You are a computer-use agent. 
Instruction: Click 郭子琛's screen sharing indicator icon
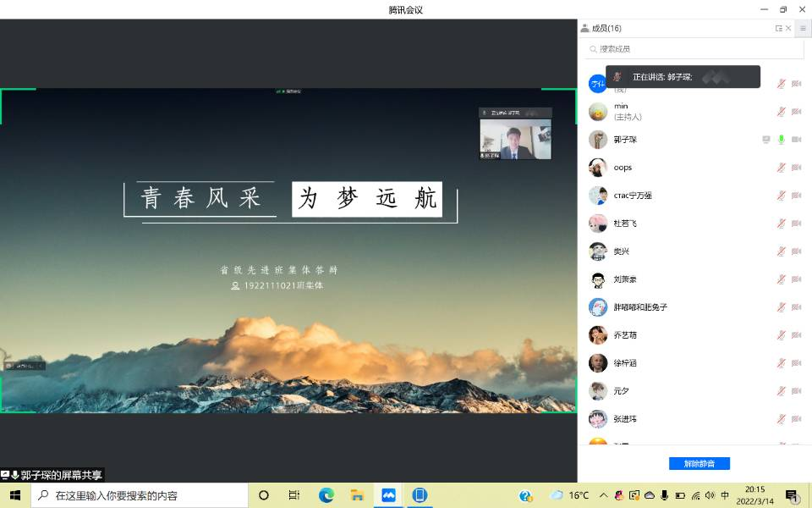[766, 139]
